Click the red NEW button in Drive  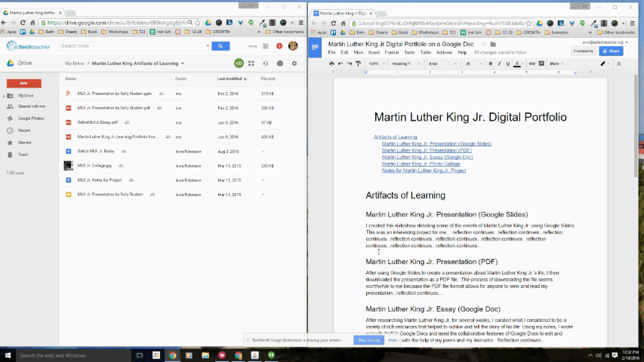(24, 83)
